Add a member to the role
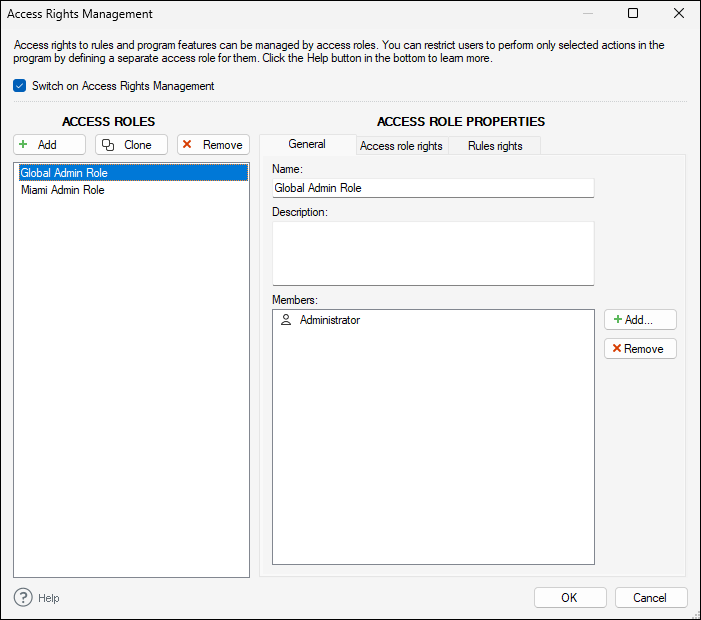The image size is (701, 620). [x=640, y=320]
